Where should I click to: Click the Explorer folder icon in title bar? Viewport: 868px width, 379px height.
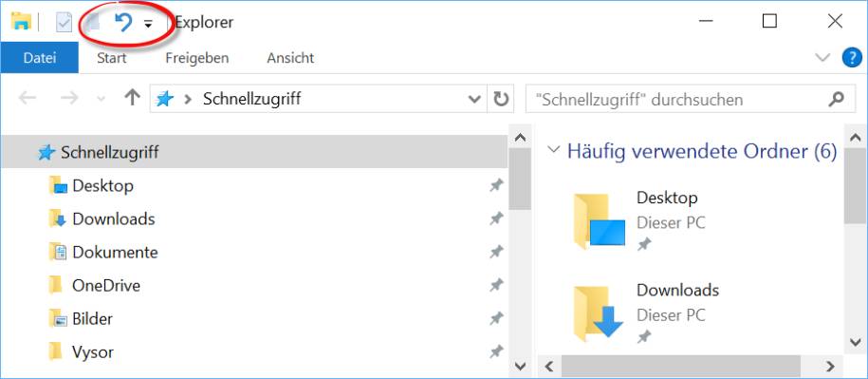coord(21,22)
